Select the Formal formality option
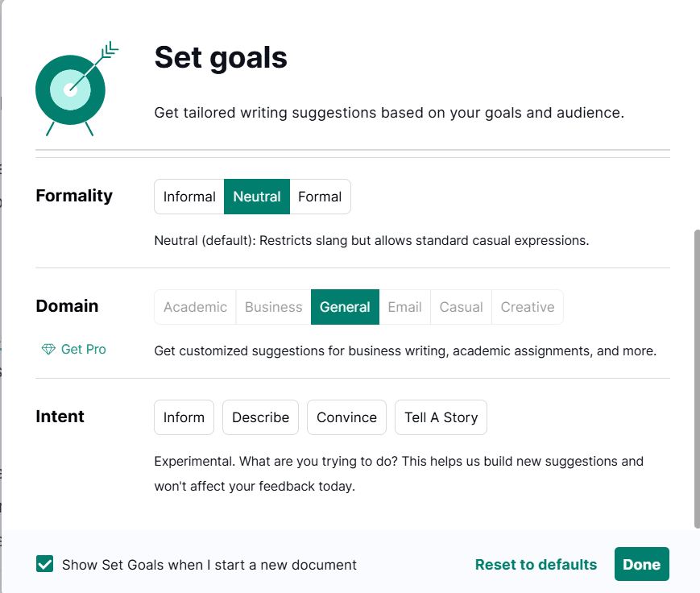700x593 pixels. [x=319, y=196]
